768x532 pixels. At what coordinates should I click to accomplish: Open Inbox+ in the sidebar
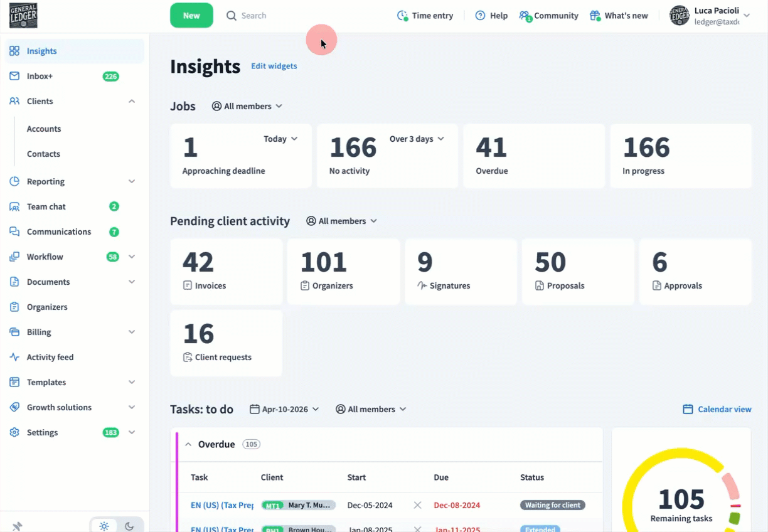tap(40, 76)
